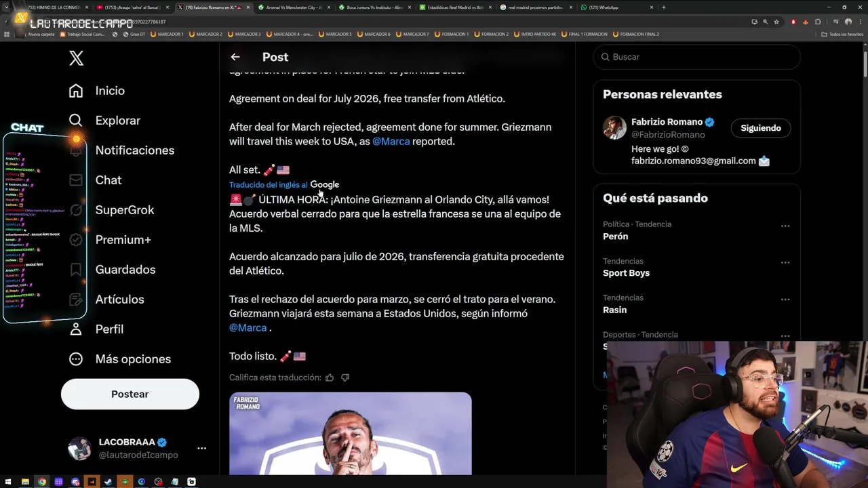Open @FabrizioRomano handle in Personas relevantes

click(668, 135)
